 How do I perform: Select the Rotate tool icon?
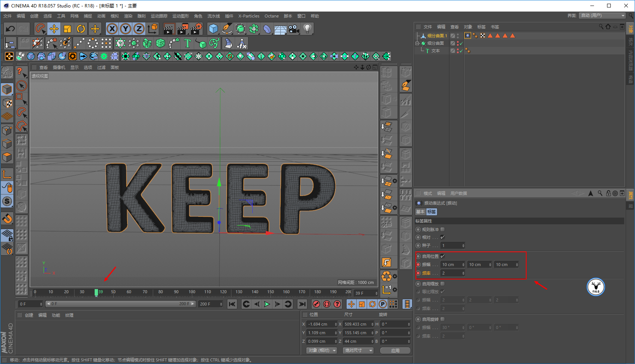(x=81, y=29)
